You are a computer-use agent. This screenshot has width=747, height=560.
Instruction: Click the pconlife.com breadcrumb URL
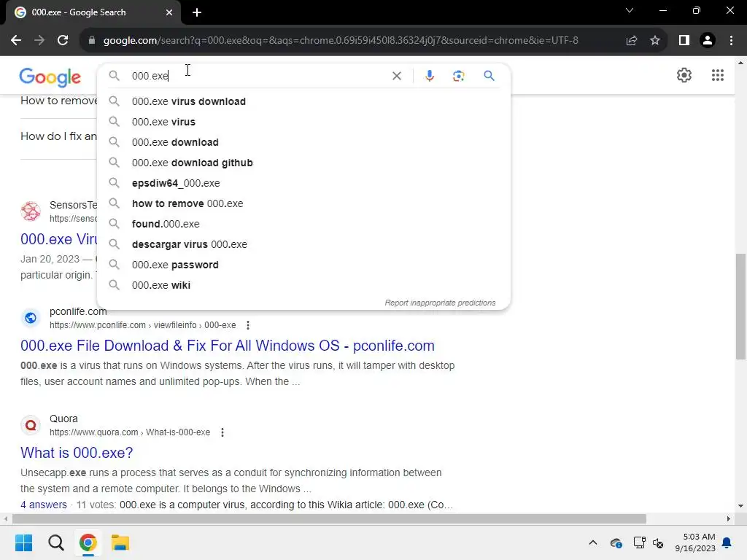pos(142,325)
